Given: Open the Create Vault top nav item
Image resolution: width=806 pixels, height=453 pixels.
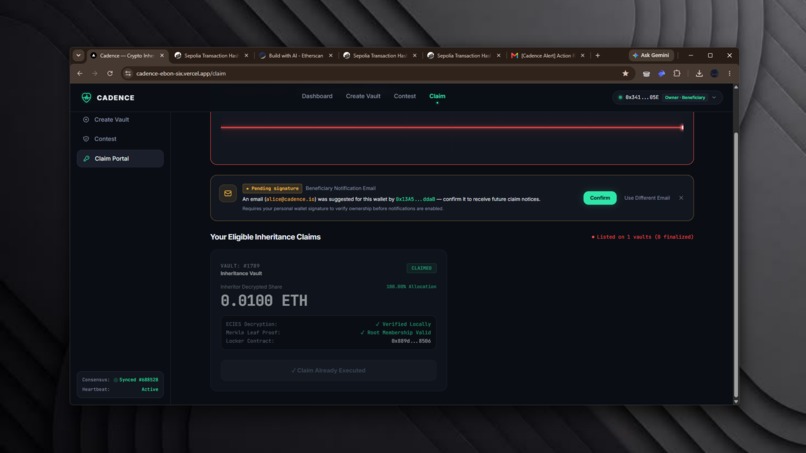Looking at the screenshot, I should (363, 96).
